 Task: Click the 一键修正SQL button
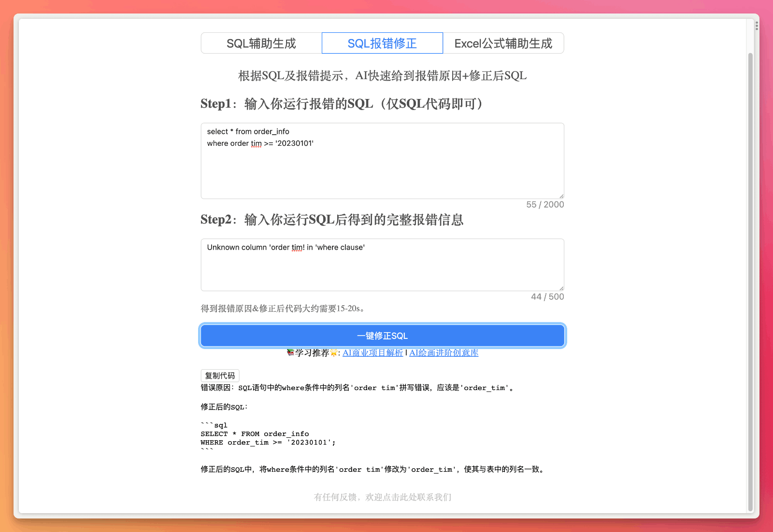coord(382,336)
